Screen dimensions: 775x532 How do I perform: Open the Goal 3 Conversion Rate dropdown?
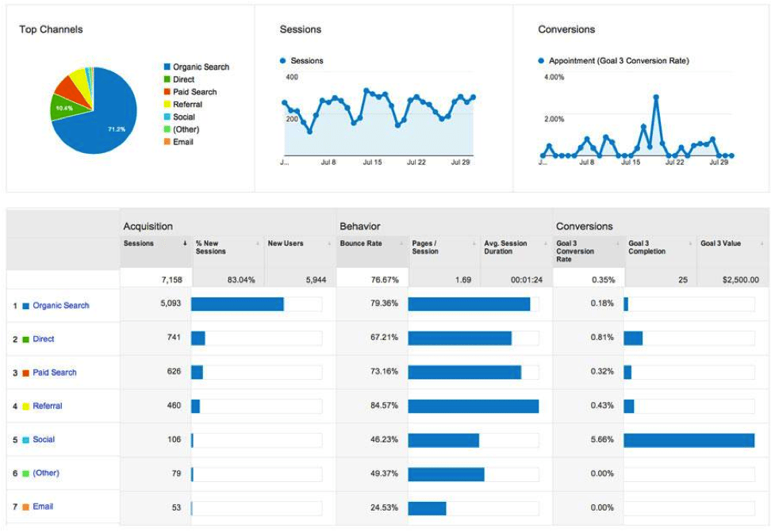click(618, 243)
